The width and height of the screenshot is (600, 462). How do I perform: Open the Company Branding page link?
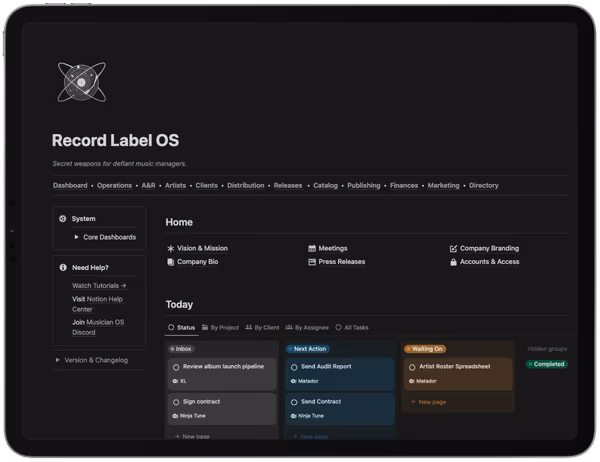(489, 248)
